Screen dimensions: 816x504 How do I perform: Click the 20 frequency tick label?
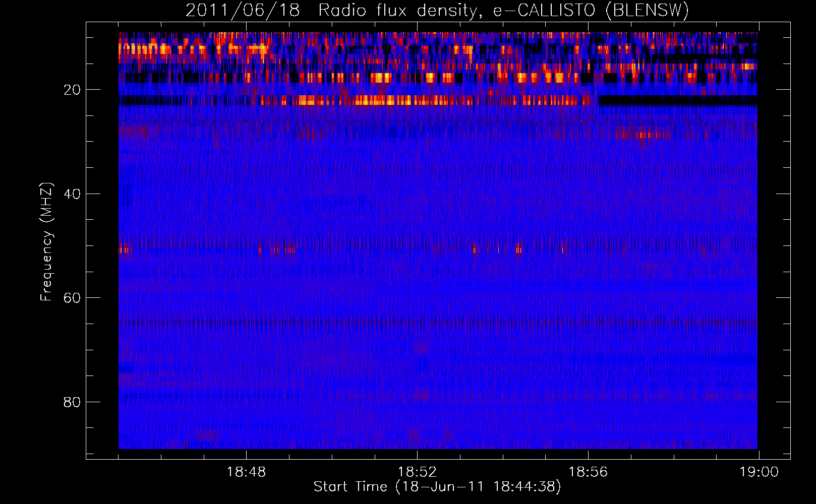point(73,90)
